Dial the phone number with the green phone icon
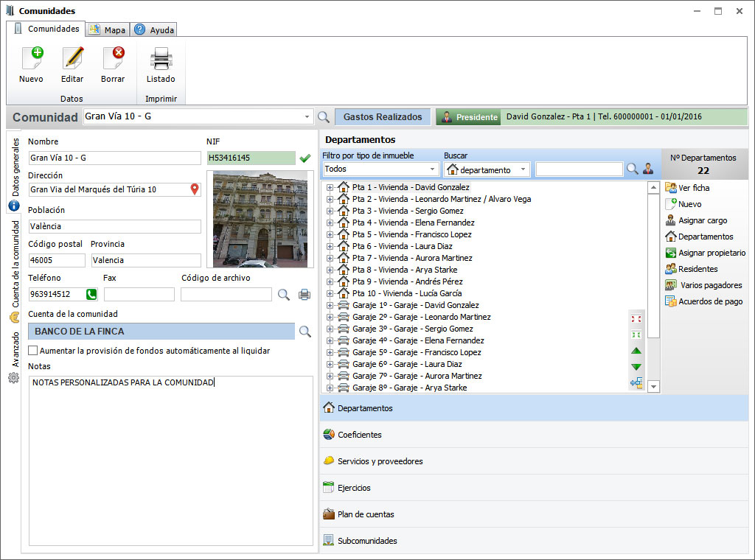The height and width of the screenshot is (560, 755). click(x=91, y=294)
